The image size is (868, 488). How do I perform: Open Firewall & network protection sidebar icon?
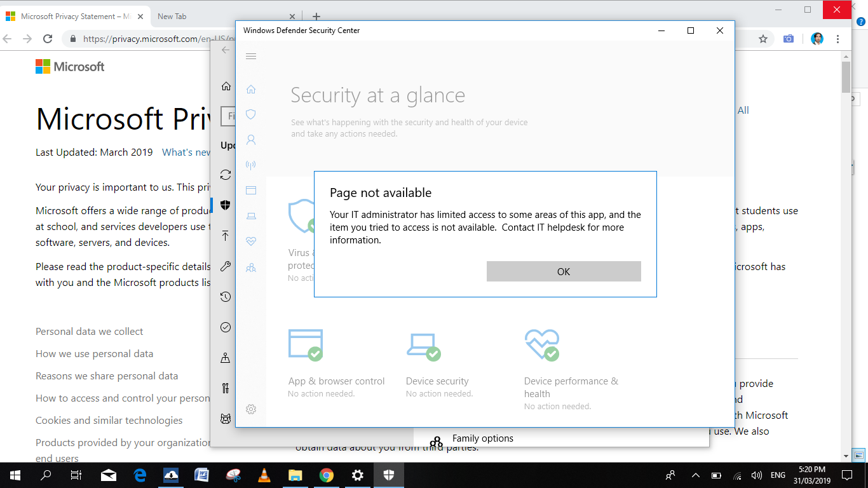pyautogui.click(x=251, y=165)
